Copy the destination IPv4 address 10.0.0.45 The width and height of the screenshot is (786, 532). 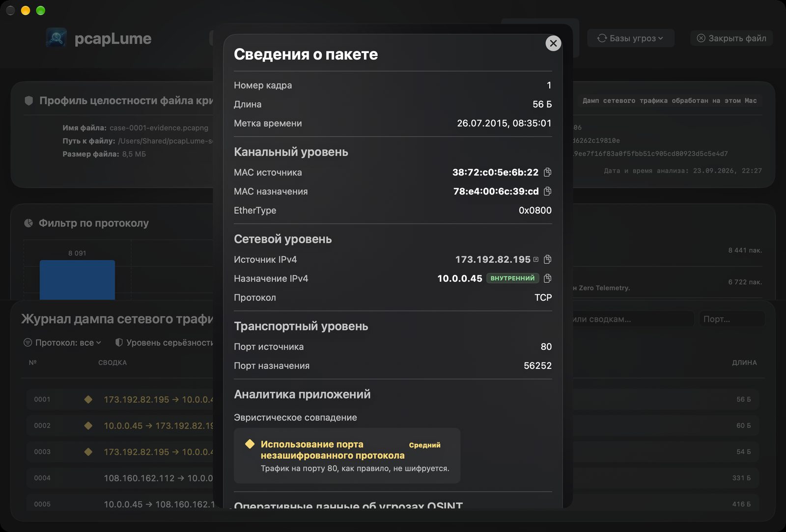[548, 279]
